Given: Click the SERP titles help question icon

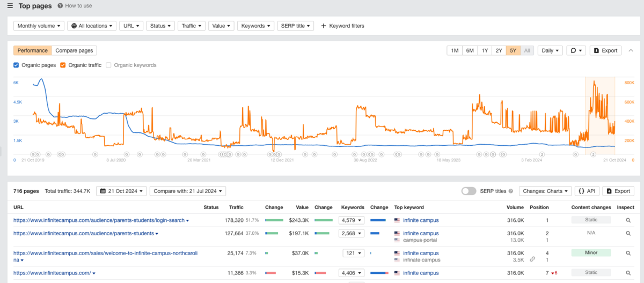Looking at the screenshot, I should (510, 191).
